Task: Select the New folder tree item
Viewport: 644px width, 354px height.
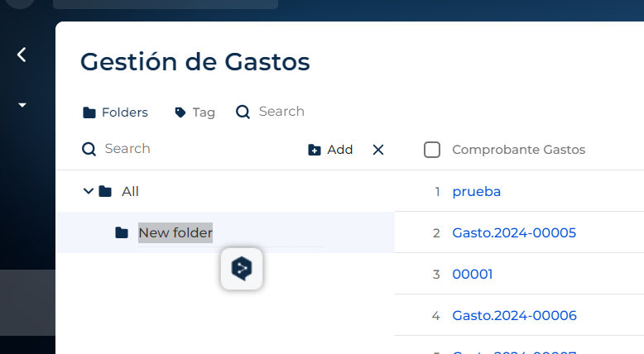Action: tap(225, 232)
